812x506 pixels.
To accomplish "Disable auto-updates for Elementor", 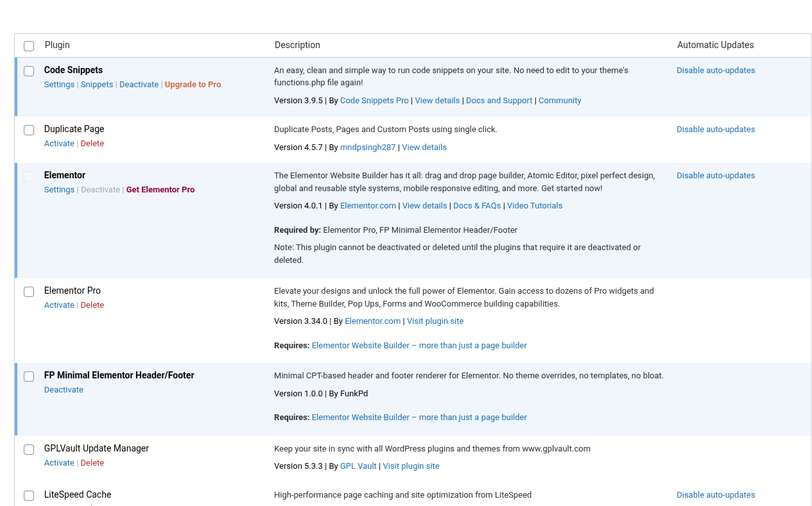I will point(715,175).
